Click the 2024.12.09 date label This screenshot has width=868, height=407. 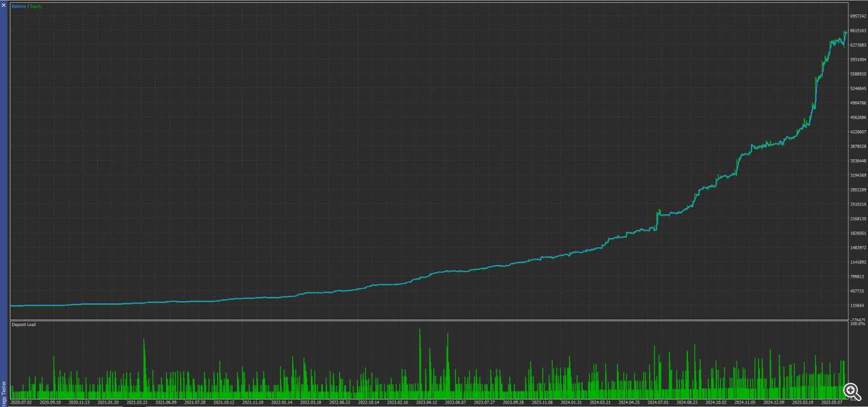pos(773,402)
